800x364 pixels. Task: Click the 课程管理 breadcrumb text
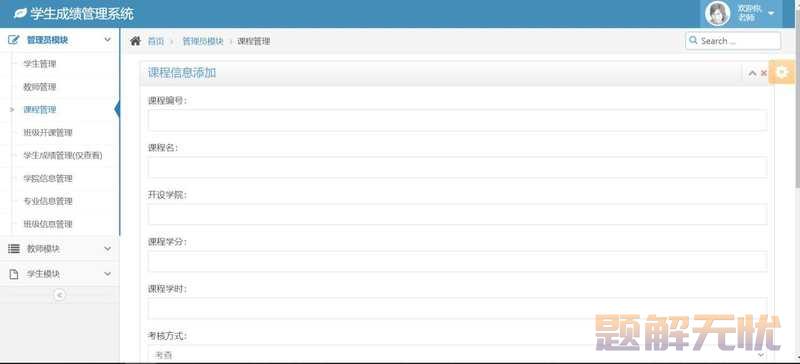(x=254, y=42)
